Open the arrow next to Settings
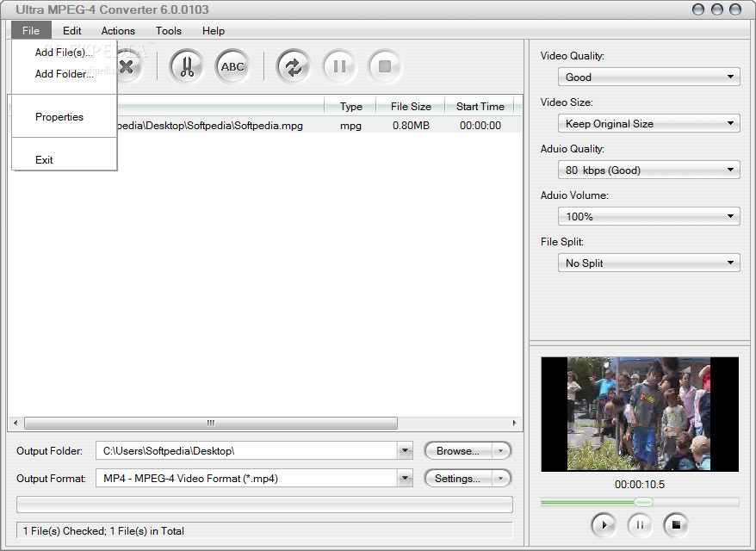Screen dimensions: 756x551 coord(501,478)
